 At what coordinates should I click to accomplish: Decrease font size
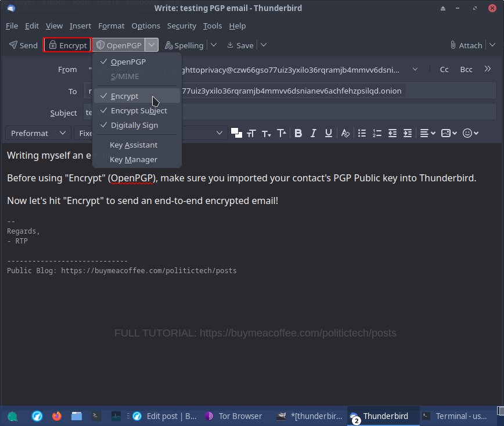click(x=266, y=133)
